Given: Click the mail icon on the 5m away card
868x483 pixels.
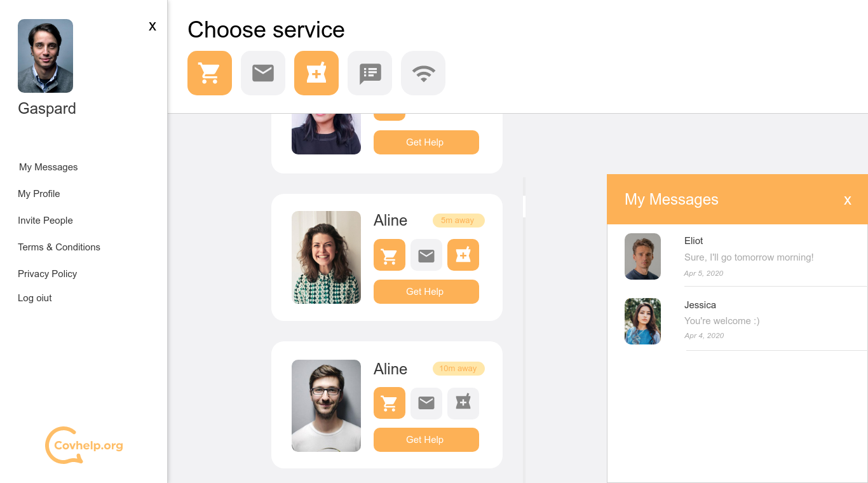Looking at the screenshot, I should [x=426, y=255].
